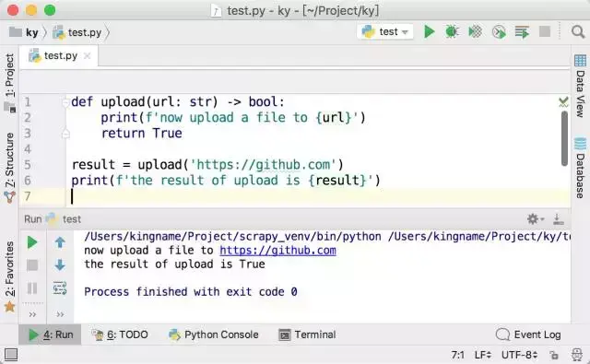
Task: Open UTF-8 encoding selector
Action: coord(520,355)
